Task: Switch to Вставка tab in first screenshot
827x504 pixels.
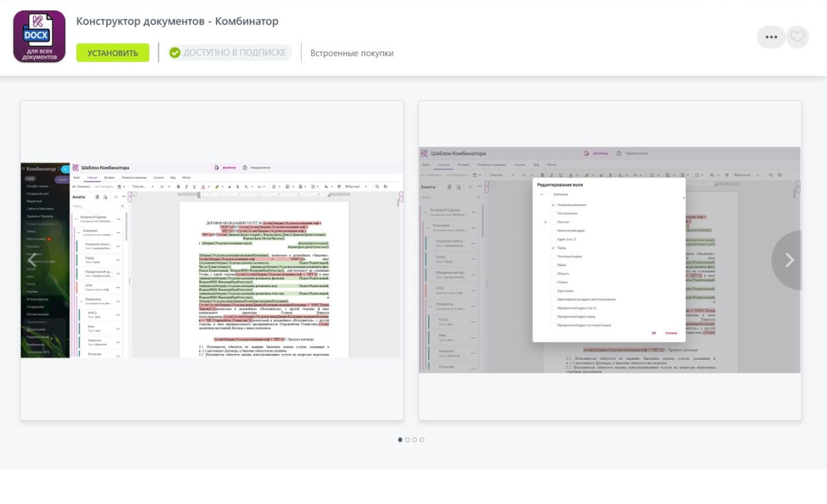Action: click(x=109, y=177)
